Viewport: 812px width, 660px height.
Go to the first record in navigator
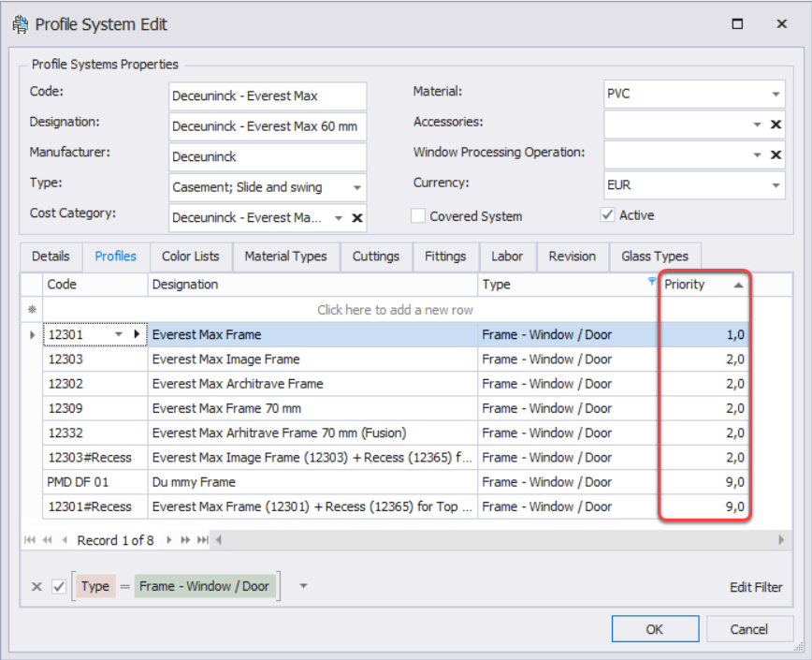[31, 540]
